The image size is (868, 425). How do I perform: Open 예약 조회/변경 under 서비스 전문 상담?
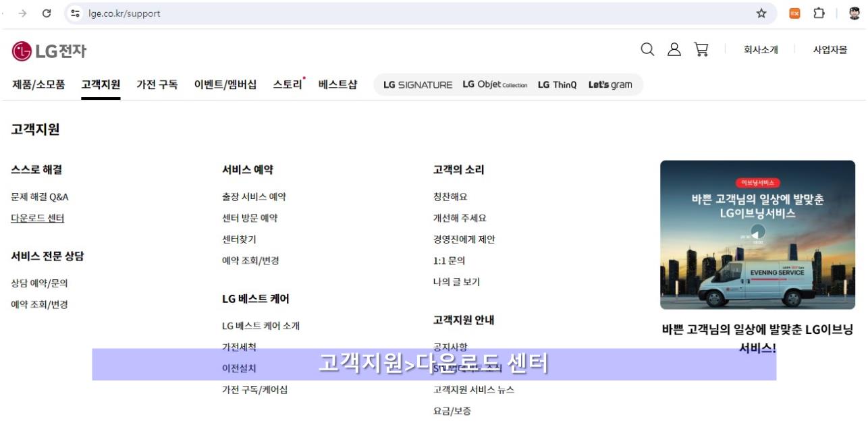pos(39,305)
